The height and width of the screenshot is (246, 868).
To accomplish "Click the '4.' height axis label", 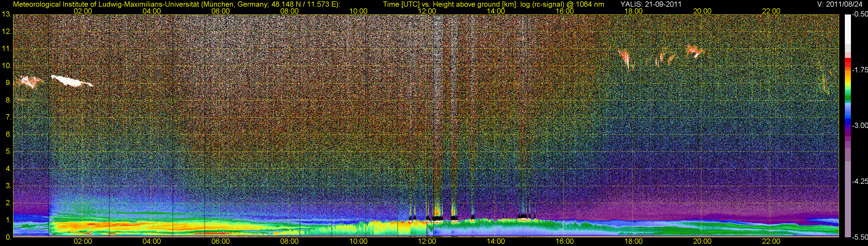I will (8, 168).
